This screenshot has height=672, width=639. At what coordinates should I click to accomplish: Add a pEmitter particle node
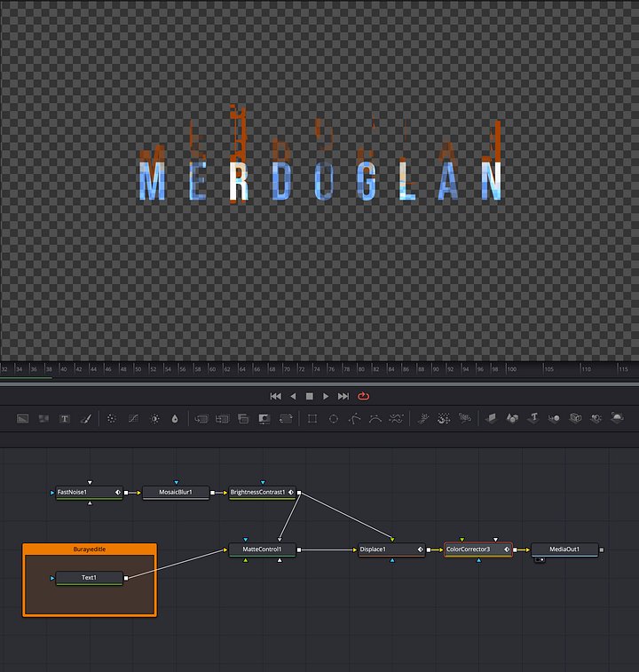click(x=423, y=419)
